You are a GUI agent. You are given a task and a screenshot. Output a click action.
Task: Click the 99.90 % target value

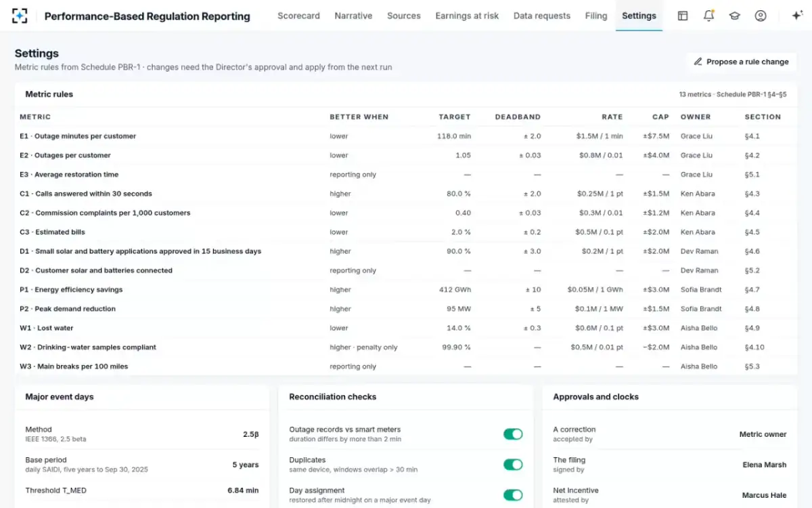tap(457, 347)
